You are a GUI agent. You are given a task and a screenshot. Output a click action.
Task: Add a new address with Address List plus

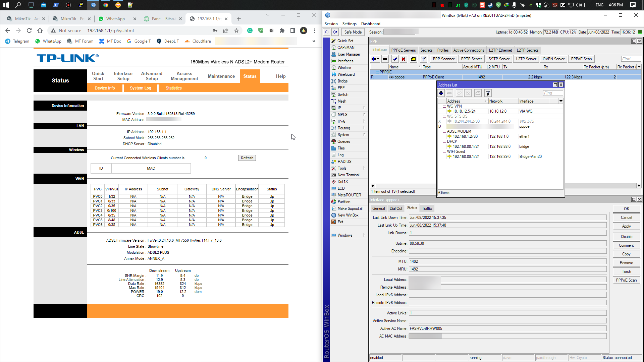tap(441, 93)
